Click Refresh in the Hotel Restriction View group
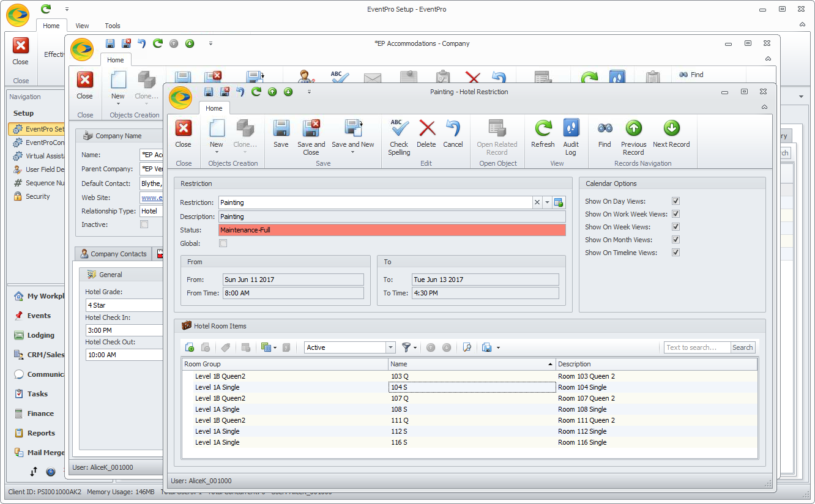Image resolution: width=815 pixels, height=504 pixels. [543, 134]
